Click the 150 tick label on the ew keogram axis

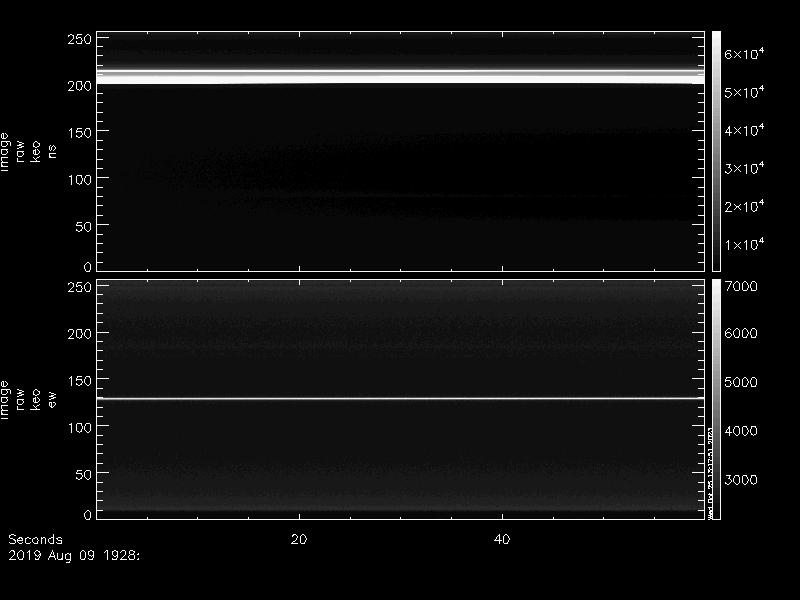click(79, 381)
